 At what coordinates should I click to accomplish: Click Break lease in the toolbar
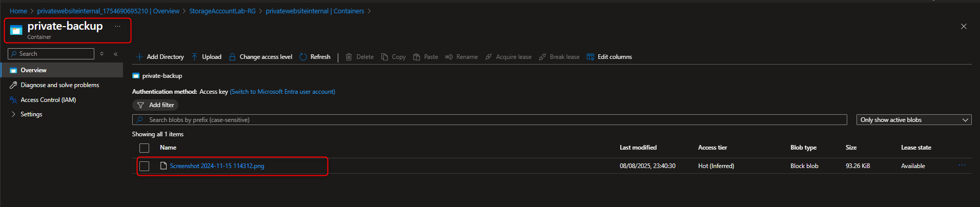pos(559,57)
